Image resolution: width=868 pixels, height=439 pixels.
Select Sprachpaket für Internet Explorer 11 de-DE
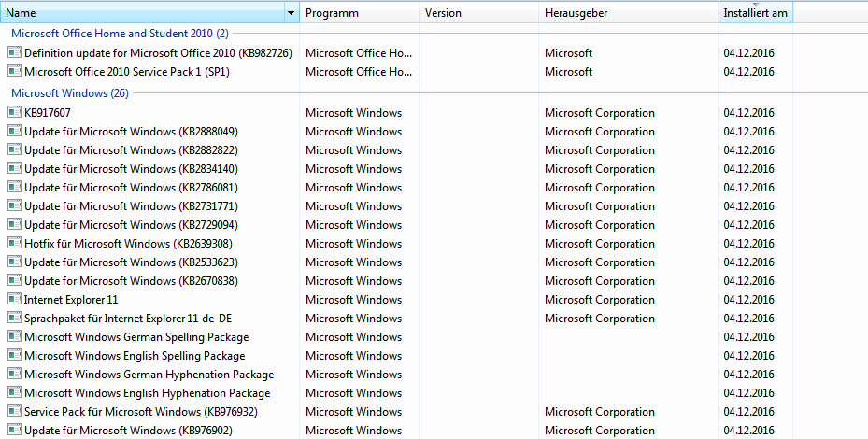click(x=128, y=319)
